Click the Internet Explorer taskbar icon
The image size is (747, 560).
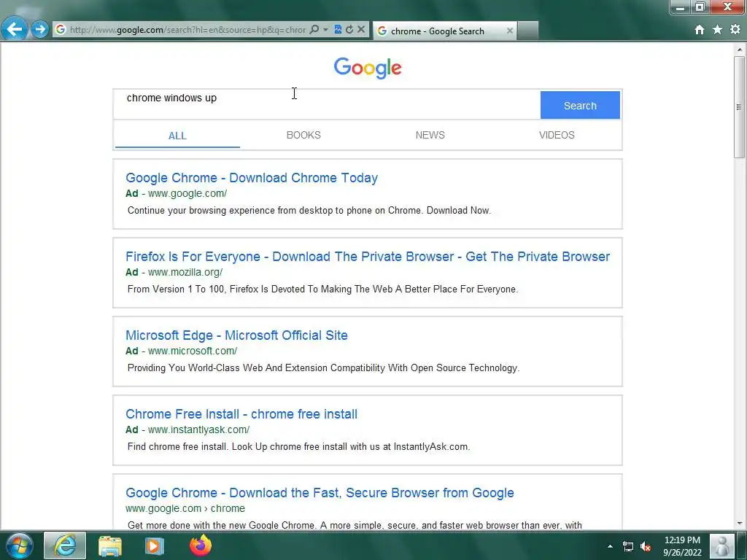(65, 545)
